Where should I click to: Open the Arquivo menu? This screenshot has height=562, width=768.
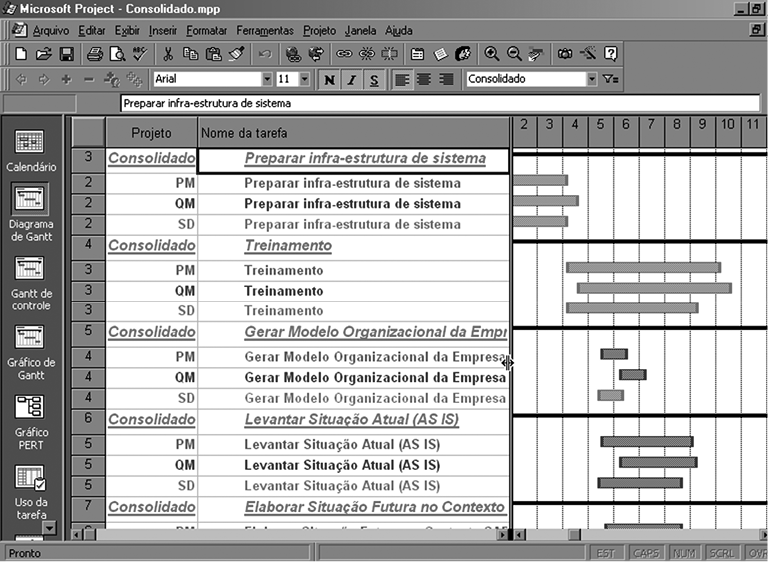(x=51, y=31)
